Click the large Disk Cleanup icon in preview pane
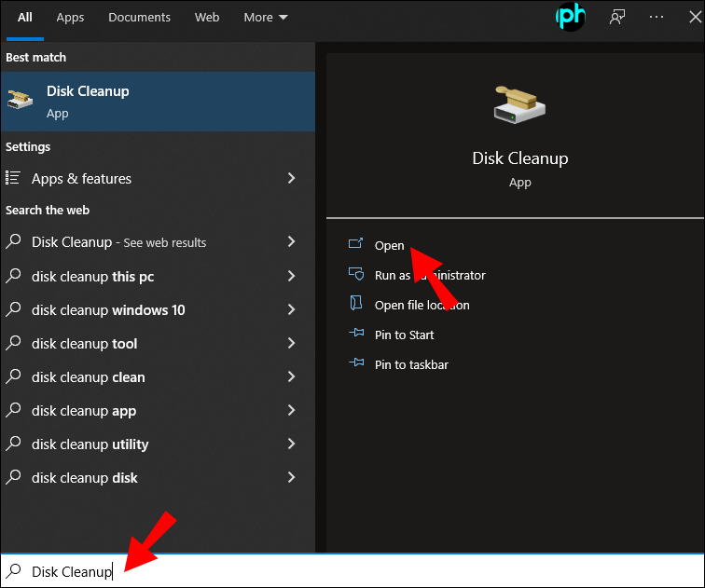The image size is (705, 588). 519,103
